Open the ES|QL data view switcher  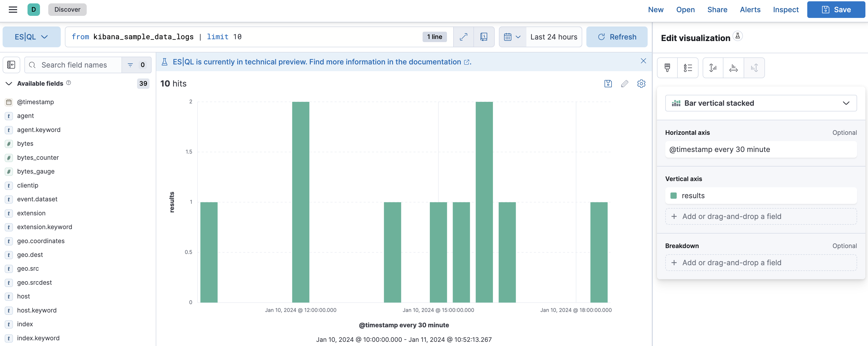point(31,37)
